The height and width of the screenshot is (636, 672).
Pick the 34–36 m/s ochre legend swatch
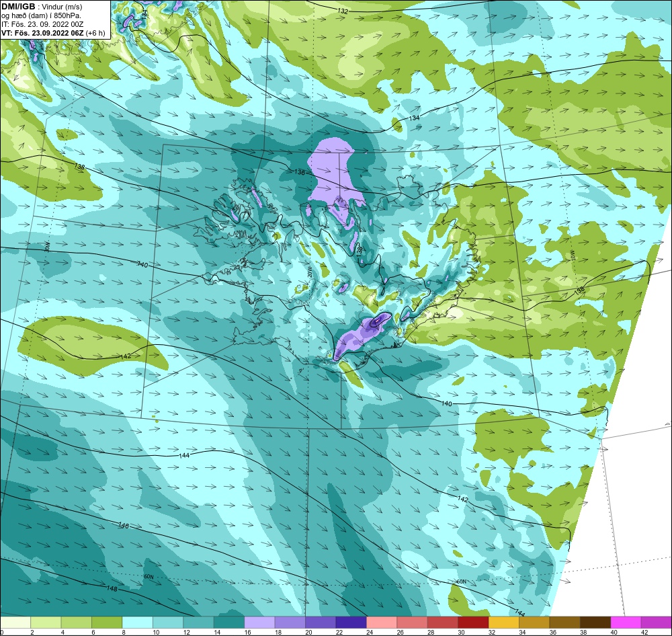pos(534,623)
